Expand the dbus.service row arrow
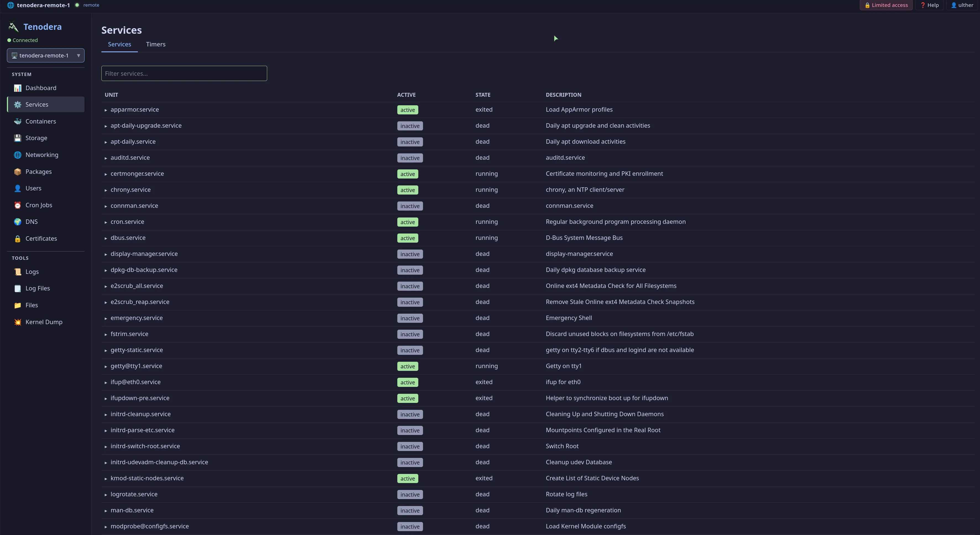This screenshot has width=980, height=535. pyautogui.click(x=106, y=238)
